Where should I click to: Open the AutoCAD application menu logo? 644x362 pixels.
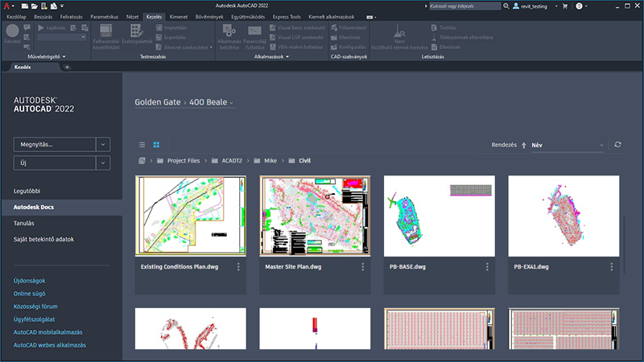tap(6, 6)
